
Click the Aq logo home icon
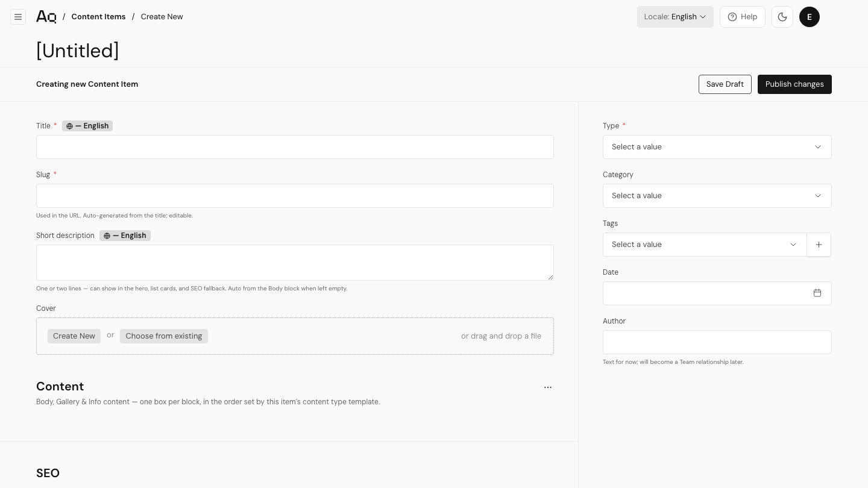click(46, 17)
